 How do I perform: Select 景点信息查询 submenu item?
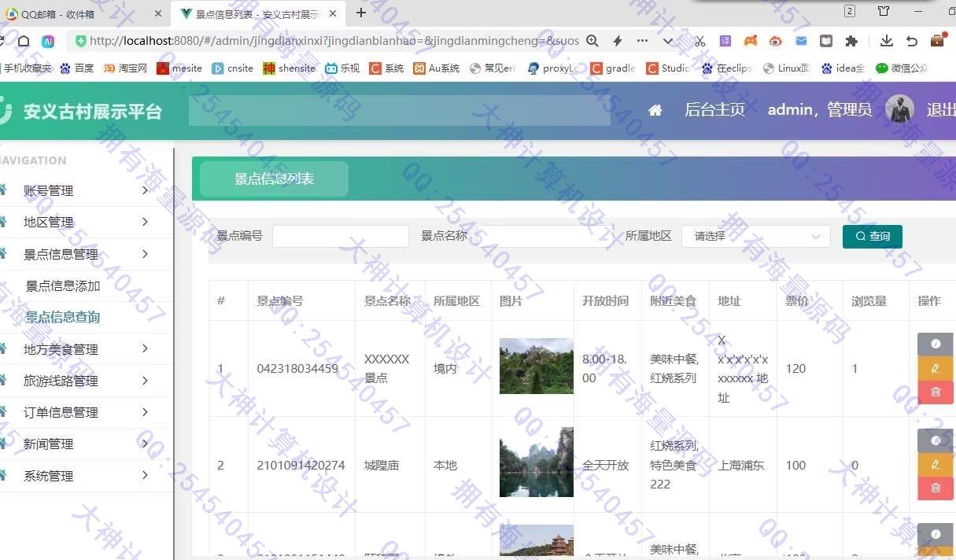[63, 317]
